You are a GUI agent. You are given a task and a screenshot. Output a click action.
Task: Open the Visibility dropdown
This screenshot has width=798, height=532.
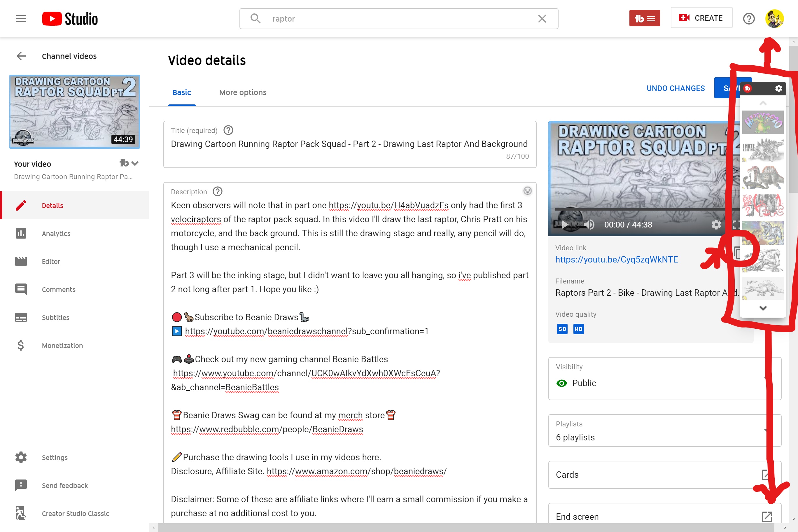665,378
